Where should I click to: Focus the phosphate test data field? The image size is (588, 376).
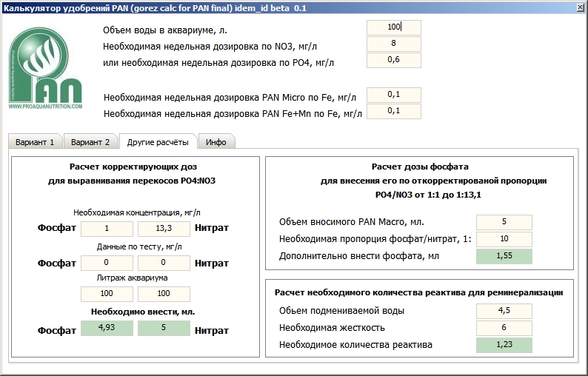pyautogui.click(x=107, y=263)
